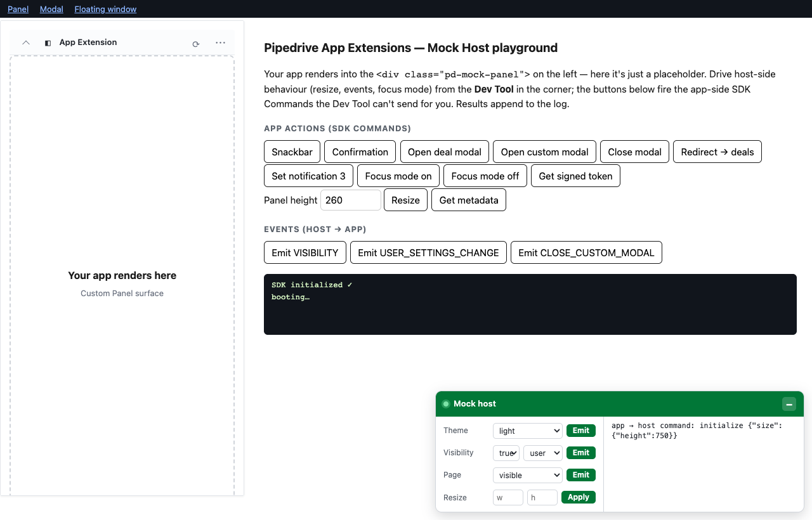This screenshot has height=520, width=812.
Task: Click Emit CLOSE_CUSTOM_MODAL
Action: click(x=586, y=252)
